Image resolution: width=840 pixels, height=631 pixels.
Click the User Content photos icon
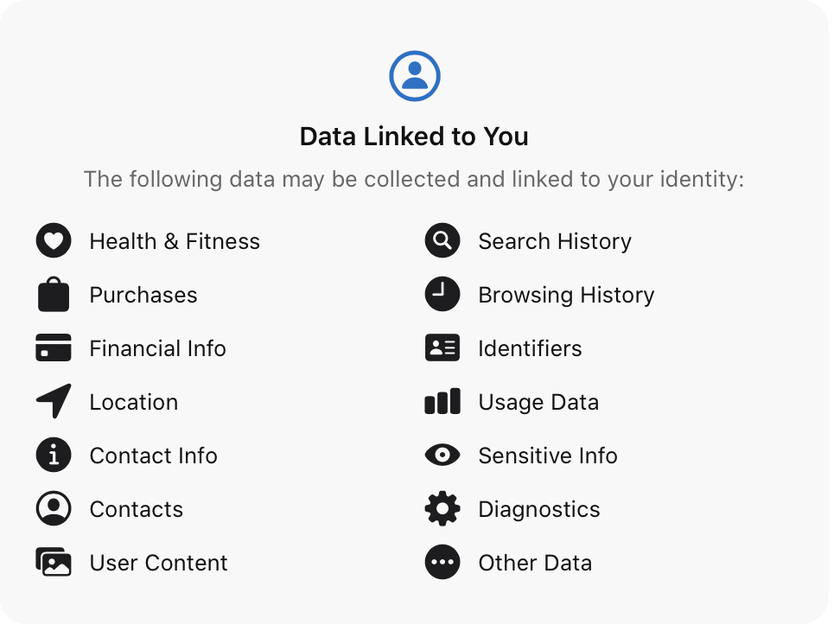(54, 563)
